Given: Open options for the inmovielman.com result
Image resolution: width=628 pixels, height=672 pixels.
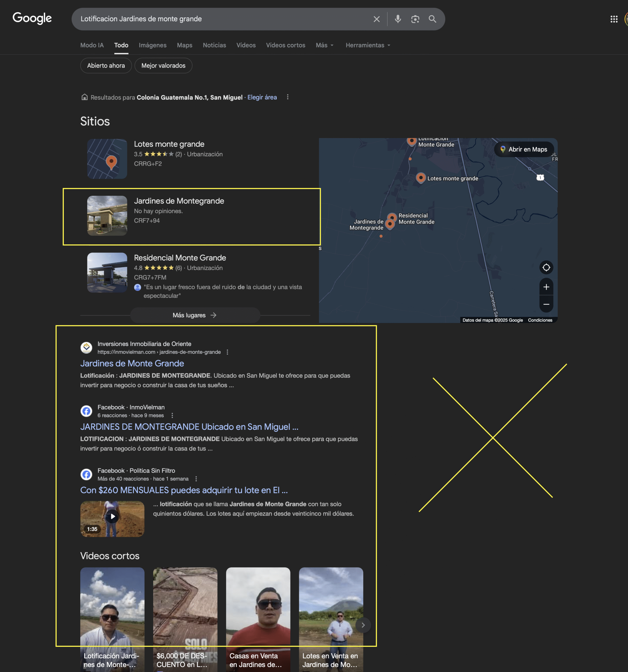Looking at the screenshot, I should pyautogui.click(x=228, y=352).
